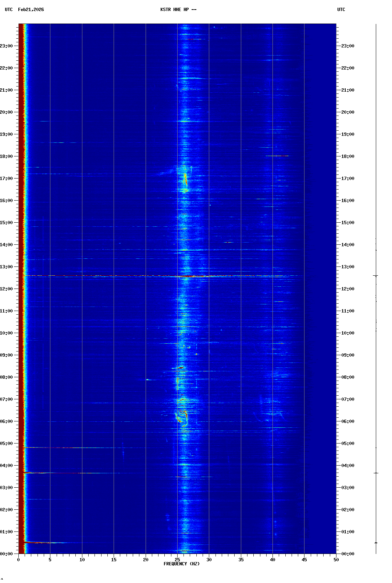Viewport: 392px width, 583px height.
Task: Click the "50" frequency tick label
Action: tap(336, 560)
